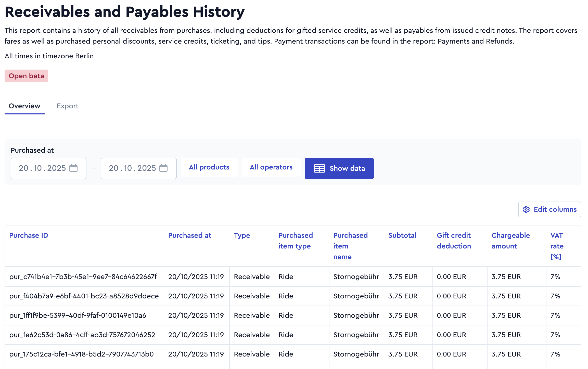Viewport: 588px width, 369px height.
Task: Open the All products filter
Action: coord(209,167)
